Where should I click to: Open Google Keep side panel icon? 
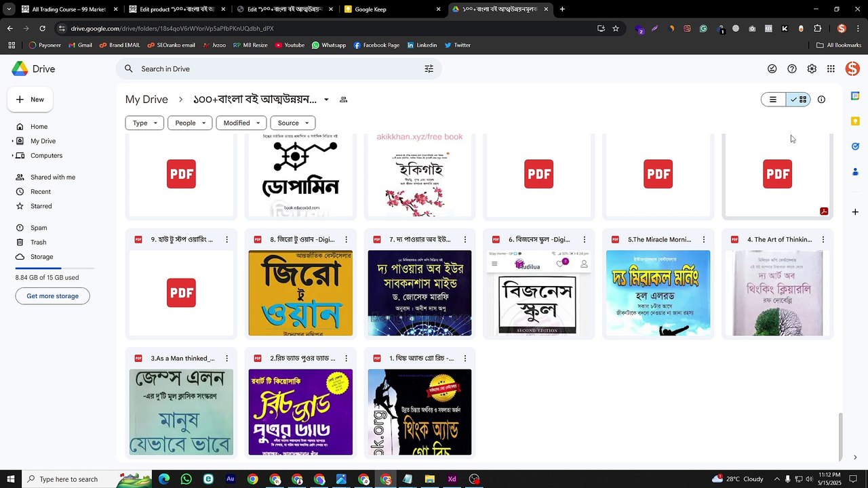[855, 121]
